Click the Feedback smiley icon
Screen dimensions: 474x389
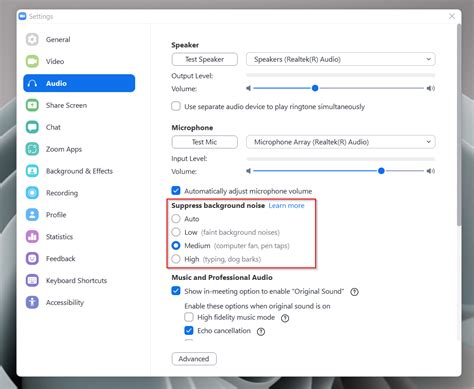[x=32, y=259]
